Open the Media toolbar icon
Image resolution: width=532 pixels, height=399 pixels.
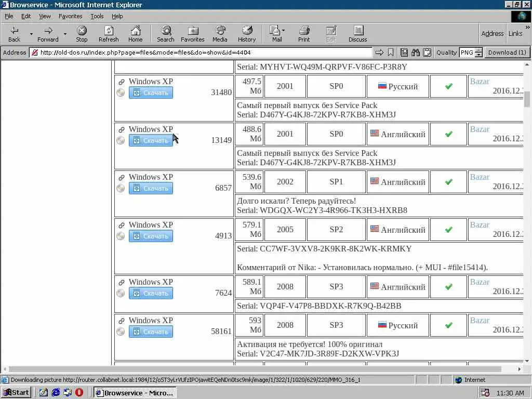click(x=220, y=34)
